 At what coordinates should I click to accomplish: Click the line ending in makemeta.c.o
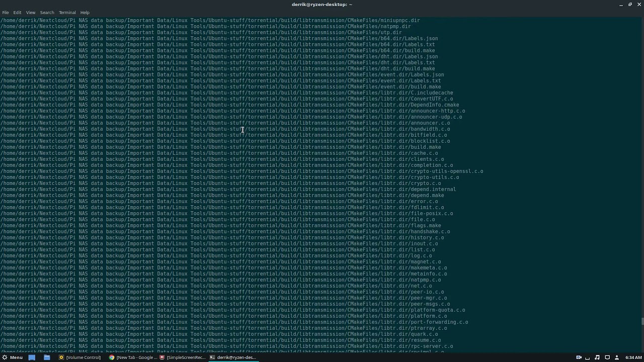pos(223,267)
